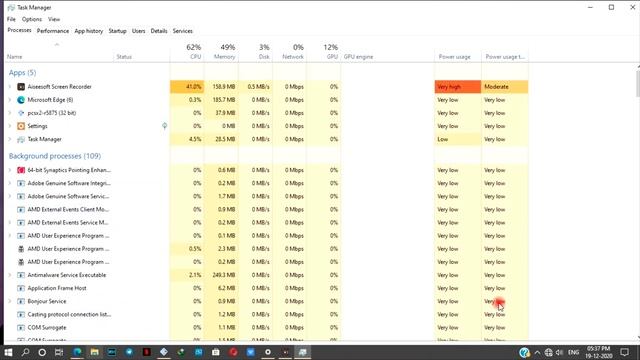This screenshot has width=640, height=360.
Task: Open File Explorer from the taskbar
Action: point(95,352)
